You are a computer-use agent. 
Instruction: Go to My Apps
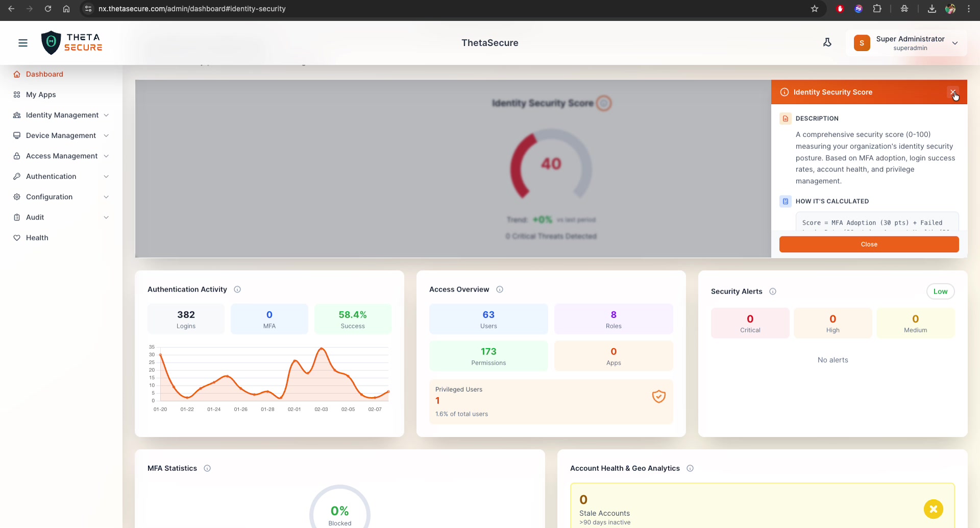[41, 94]
